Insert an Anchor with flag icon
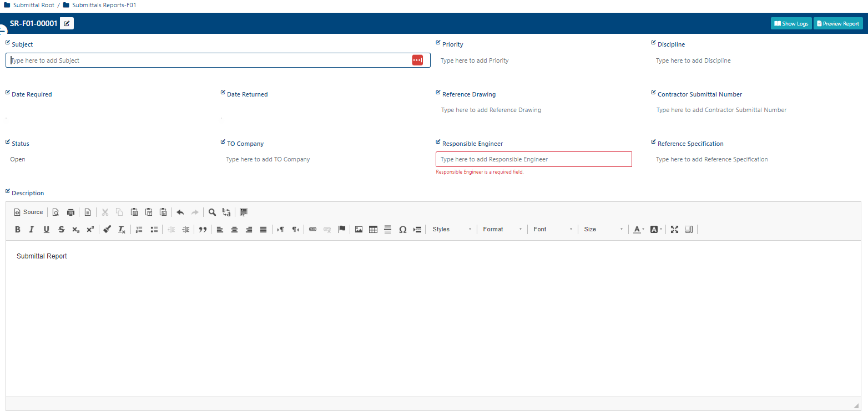 pos(342,229)
